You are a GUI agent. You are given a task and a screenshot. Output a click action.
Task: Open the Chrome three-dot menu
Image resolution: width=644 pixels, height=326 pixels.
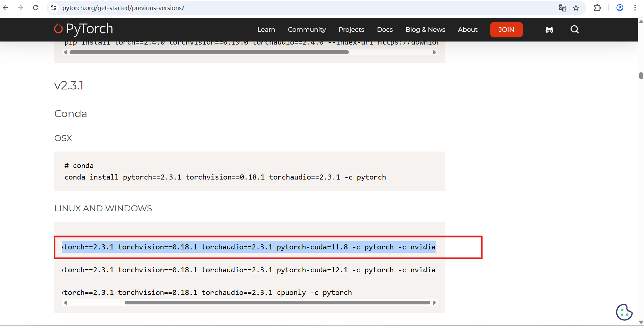click(635, 8)
